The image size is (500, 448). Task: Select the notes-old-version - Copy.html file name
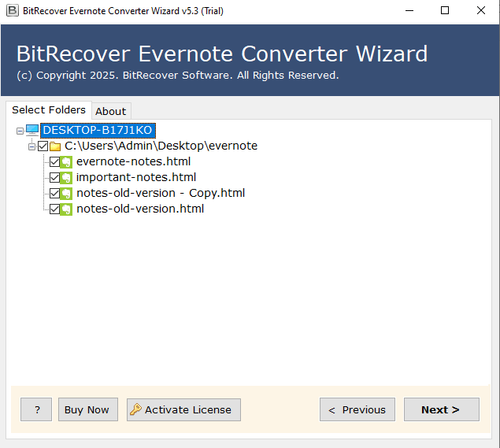160,193
